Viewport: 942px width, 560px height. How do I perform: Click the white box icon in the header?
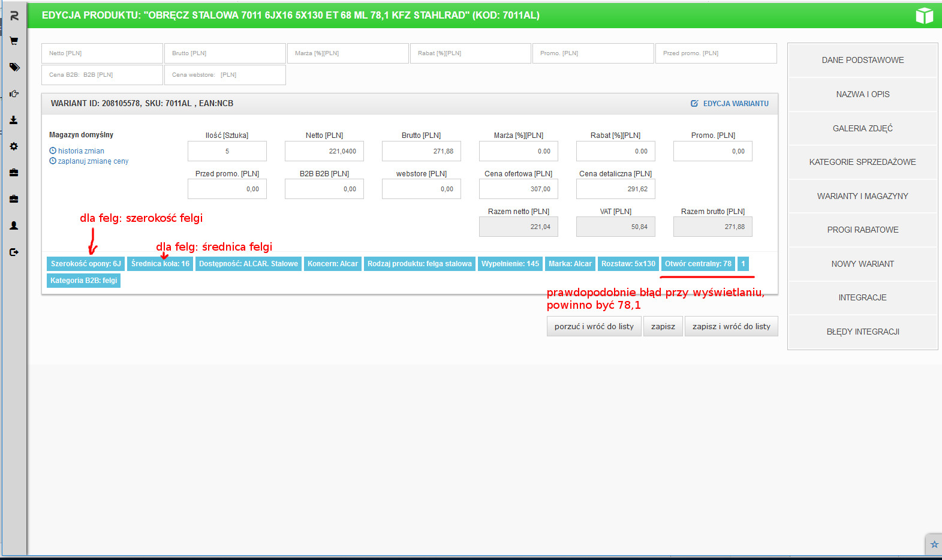[x=924, y=16]
